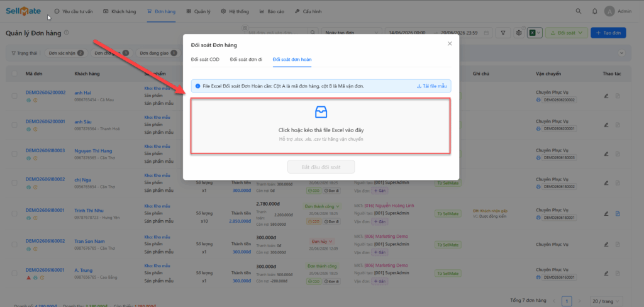Open the Cấu hình menu
The width and height of the screenshot is (644, 307).
[x=308, y=11]
